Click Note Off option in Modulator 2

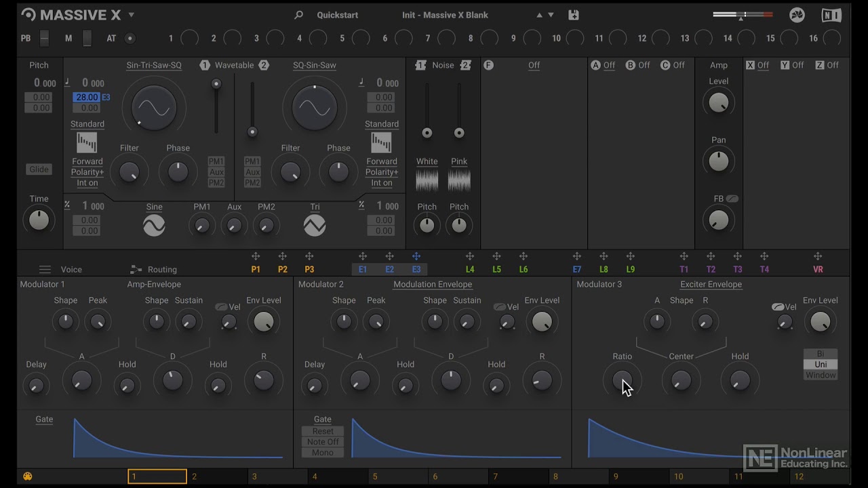pos(323,442)
